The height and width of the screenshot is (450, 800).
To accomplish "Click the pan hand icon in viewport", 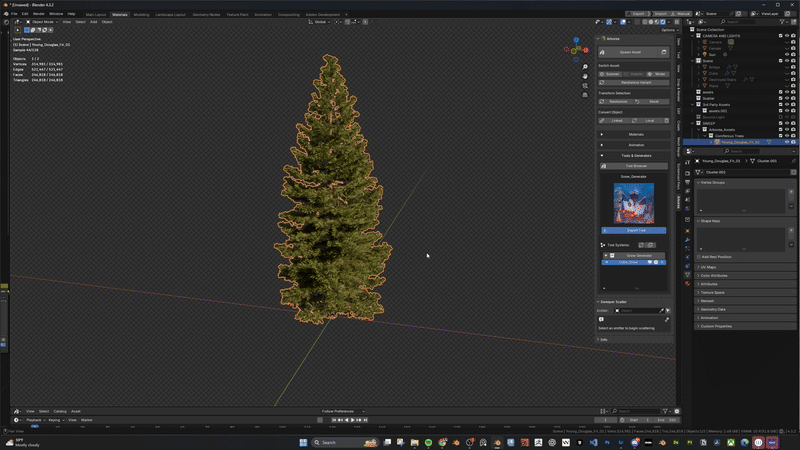I will click(x=586, y=77).
